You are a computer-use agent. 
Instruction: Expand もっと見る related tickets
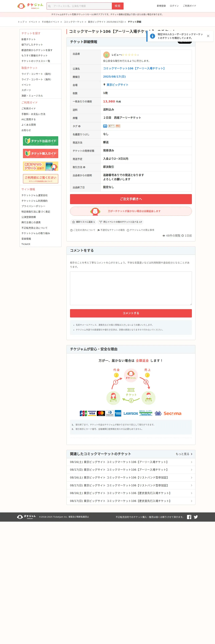pyautogui.click(x=184, y=454)
